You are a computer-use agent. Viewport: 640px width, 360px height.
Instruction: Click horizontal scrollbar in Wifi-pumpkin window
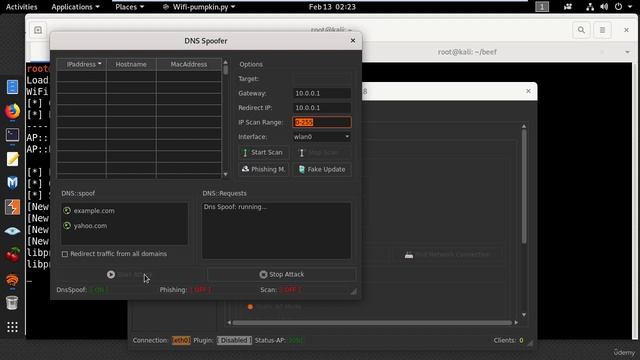(x=372, y=322)
